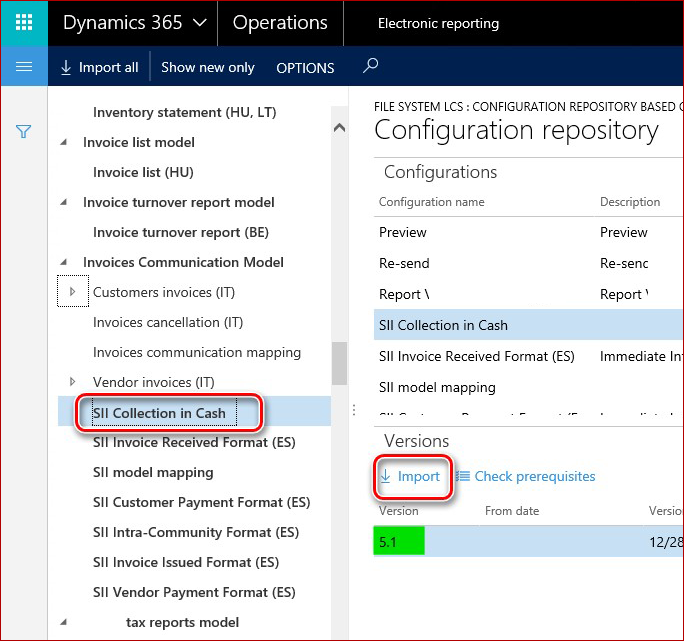Open the OPTIONS menu
This screenshot has width=684, height=641.
pos(305,68)
